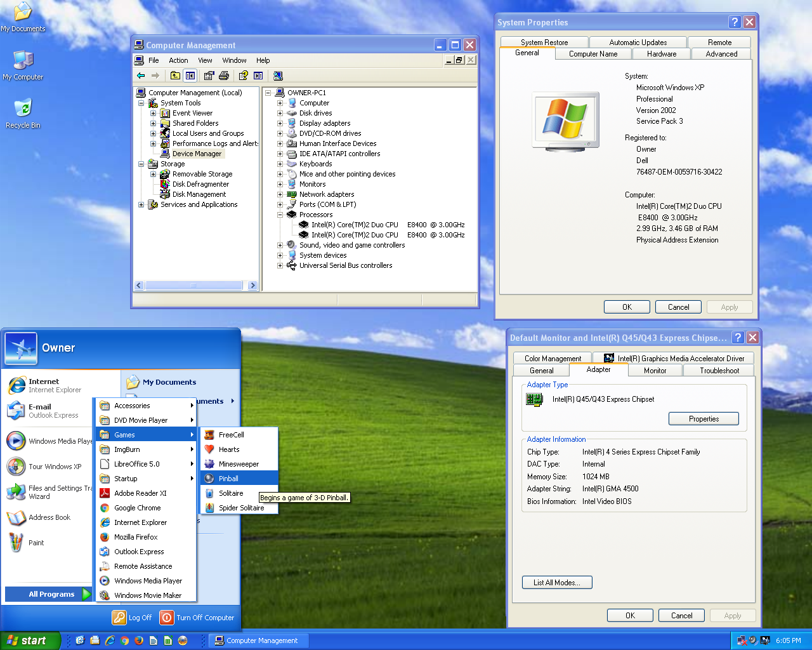Open Pinball from the Games submenu

239,479
